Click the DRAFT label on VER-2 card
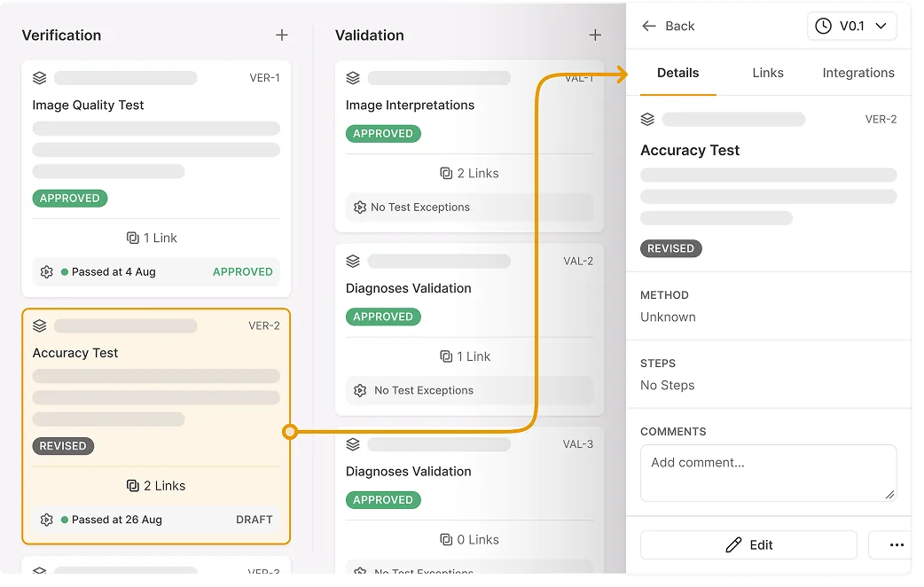This screenshot has height=587, width=924. (x=254, y=520)
